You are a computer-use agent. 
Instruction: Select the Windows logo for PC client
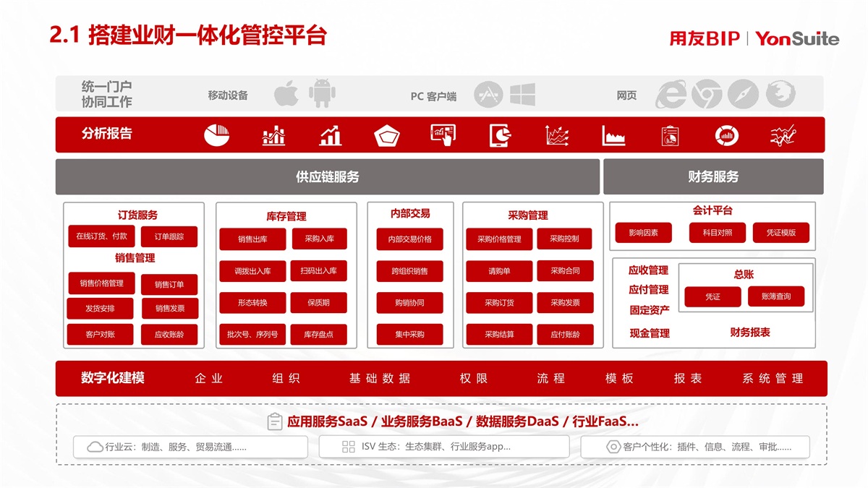(x=522, y=95)
